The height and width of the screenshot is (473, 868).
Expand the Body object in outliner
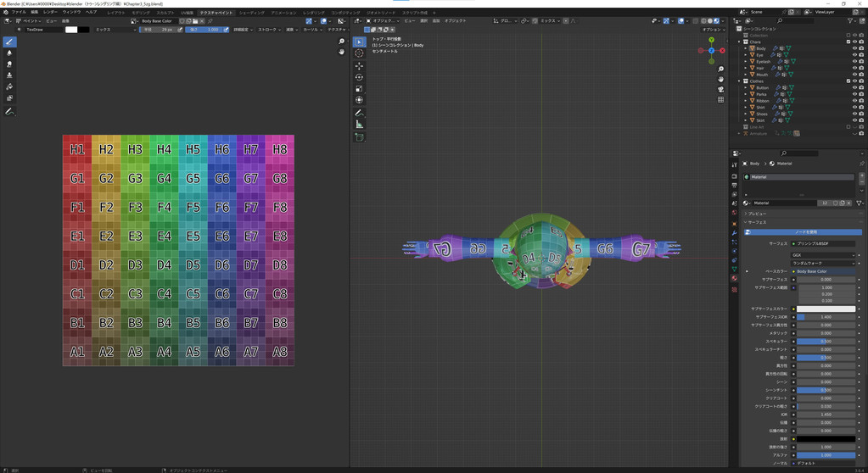746,48
